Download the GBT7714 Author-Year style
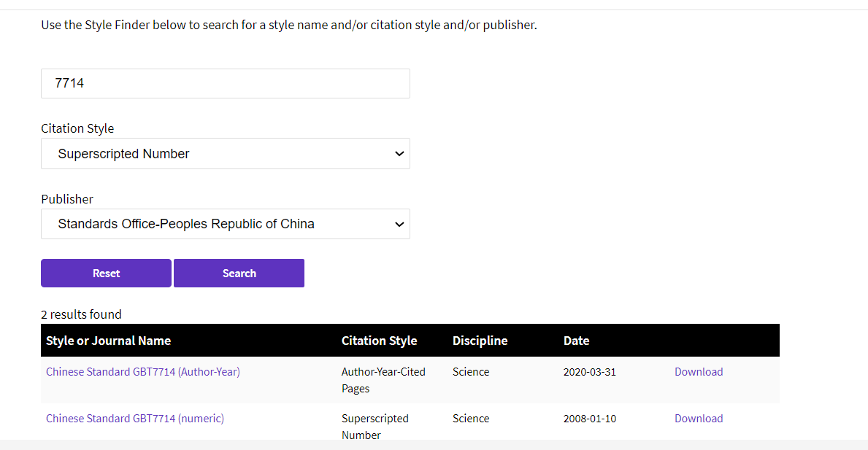The height and width of the screenshot is (450, 868). [699, 372]
